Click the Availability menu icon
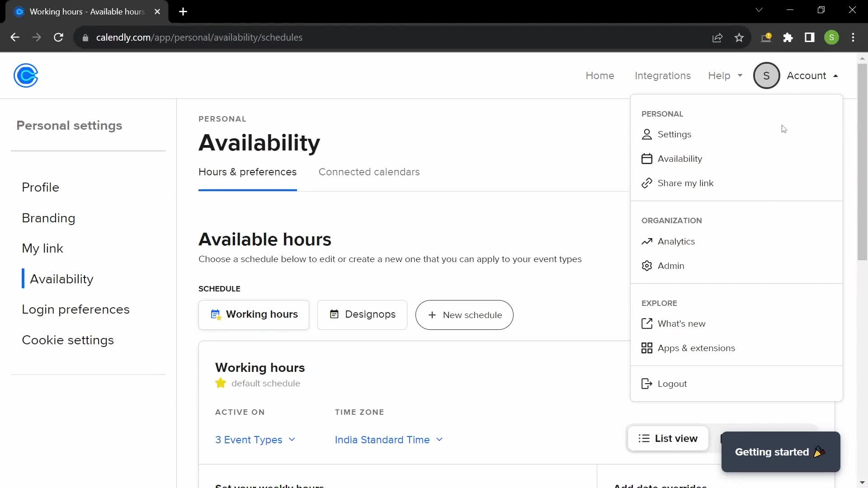 coord(647,158)
